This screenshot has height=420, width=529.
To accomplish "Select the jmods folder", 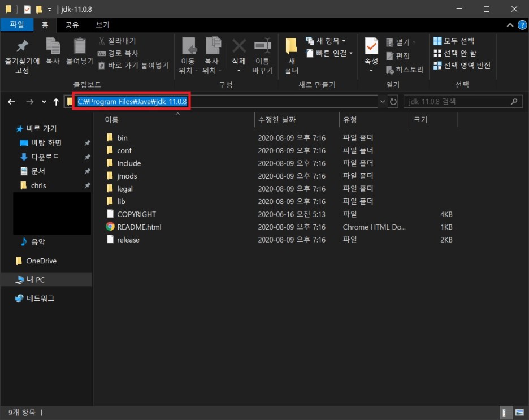I will coord(127,176).
